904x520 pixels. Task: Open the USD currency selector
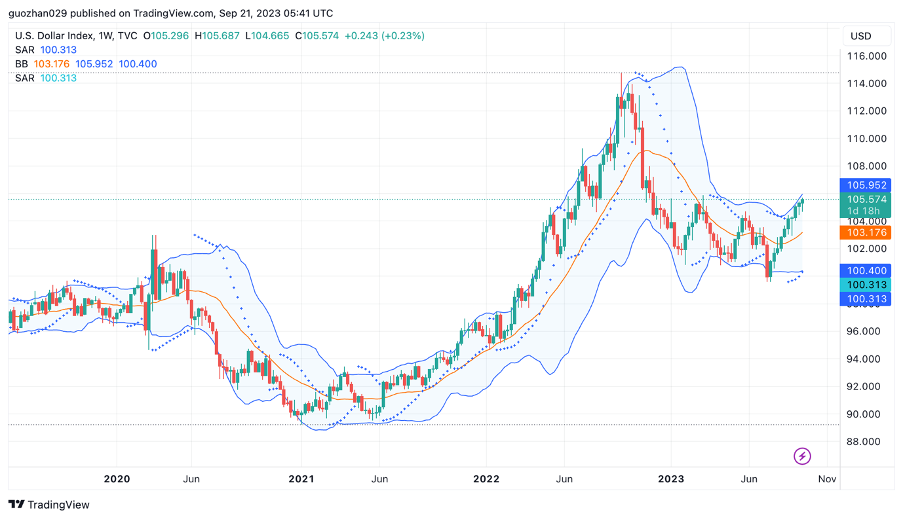(x=860, y=36)
